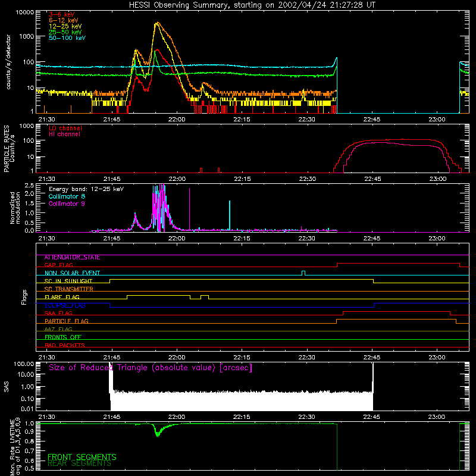The height and width of the screenshot is (476, 476).
Task: Click the Mon. Rate LIVETIME axis label
Action: 12,447
